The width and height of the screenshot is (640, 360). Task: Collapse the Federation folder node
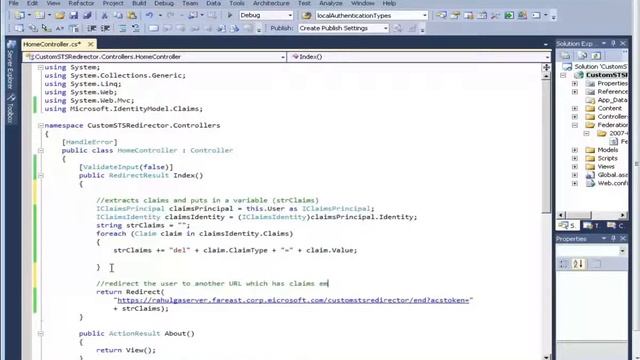(575, 125)
